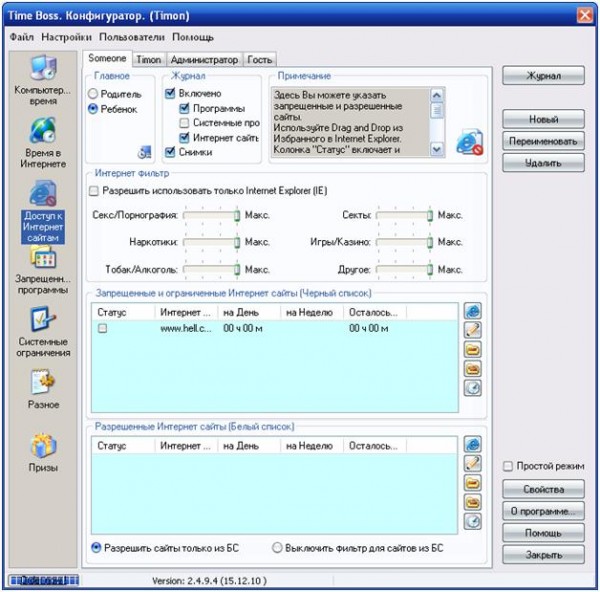Open the Компьютер время sidebar section
The height and width of the screenshot is (592, 600).
pyautogui.click(x=43, y=80)
